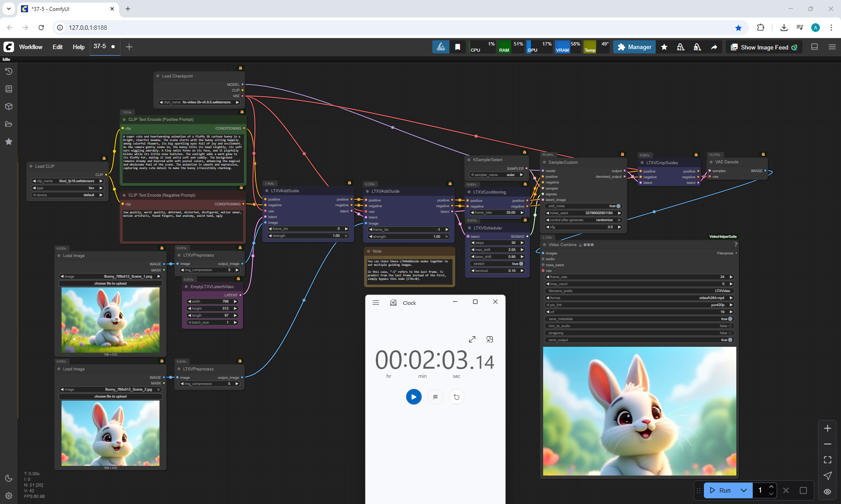This screenshot has width=841, height=504.
Task: Open the Workflow menu
Action: [31, 47]
